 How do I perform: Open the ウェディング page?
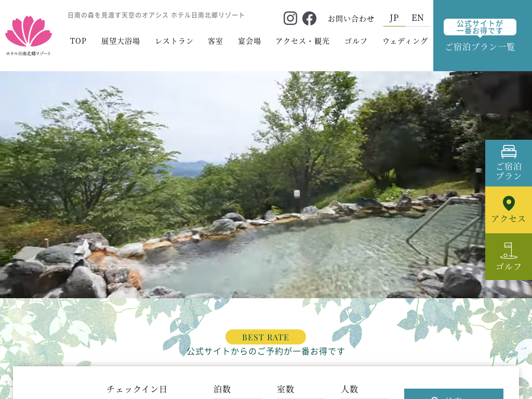pyautogui.click(x=405, y=41)
